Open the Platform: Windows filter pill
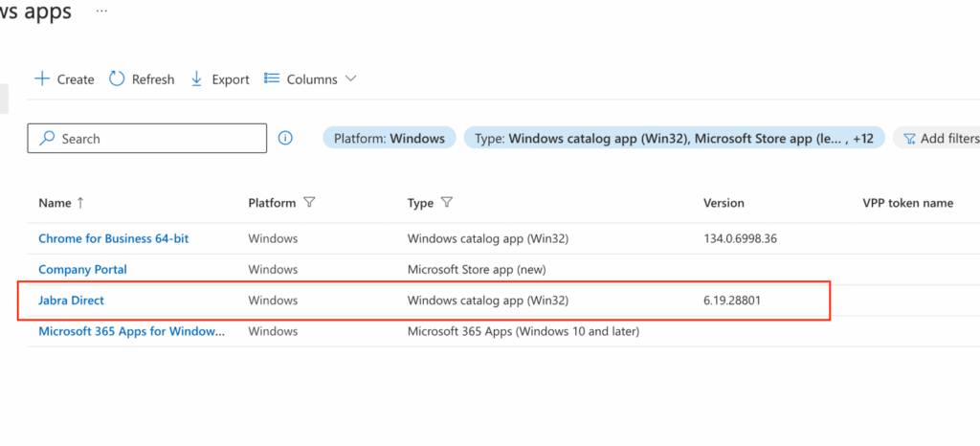 click(x=389, y=138)
